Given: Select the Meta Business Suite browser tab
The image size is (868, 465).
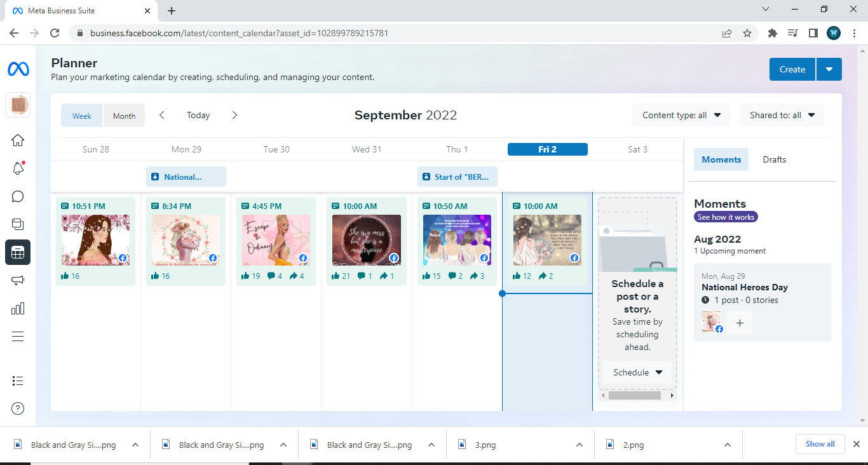Looking at the screenshot, I should coord(80,11).
